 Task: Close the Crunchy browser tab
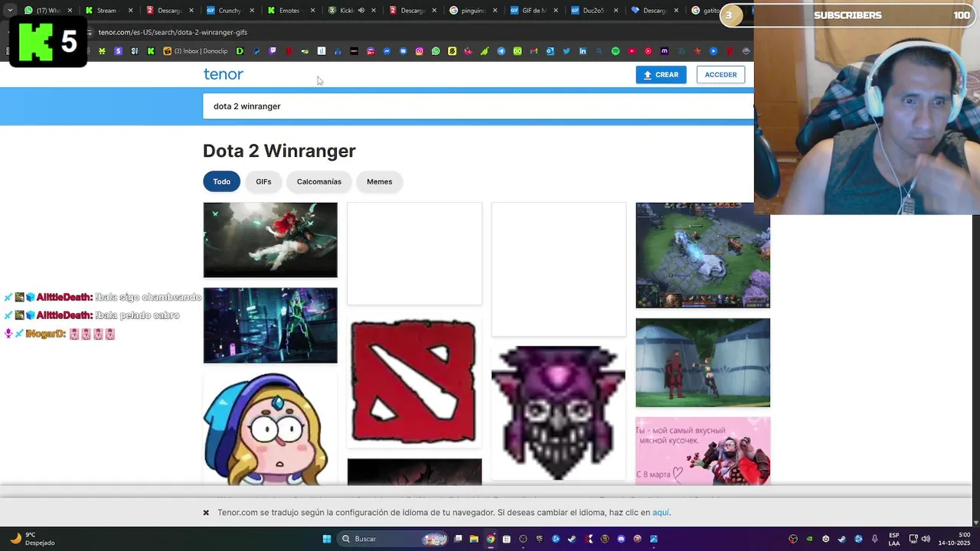[253, 11]
